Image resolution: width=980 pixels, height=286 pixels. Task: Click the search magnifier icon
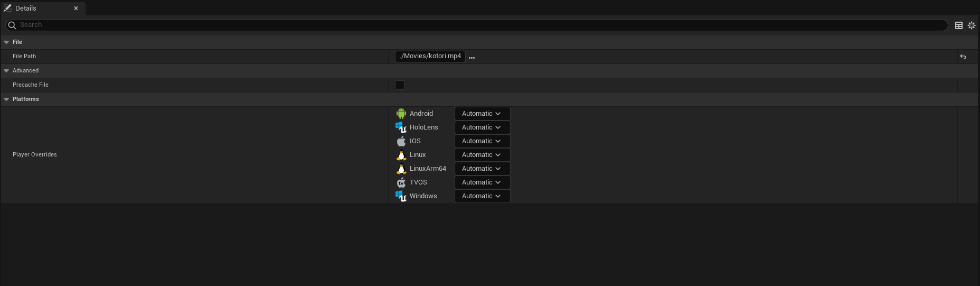click(12, 25)
